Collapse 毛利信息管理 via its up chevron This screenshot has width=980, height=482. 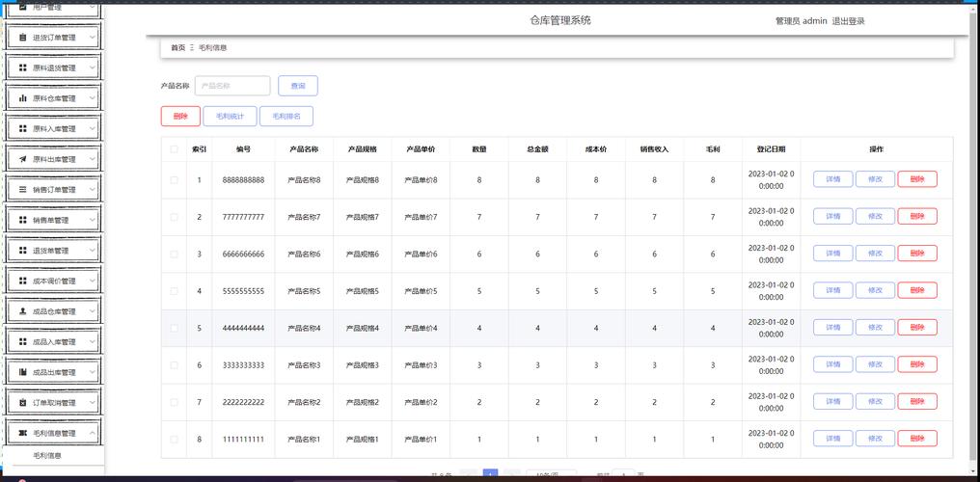93,433
